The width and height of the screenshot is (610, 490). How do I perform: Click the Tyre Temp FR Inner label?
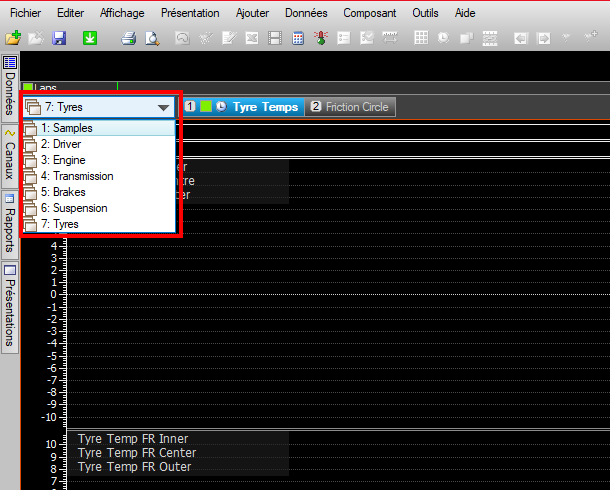[133, 439]
